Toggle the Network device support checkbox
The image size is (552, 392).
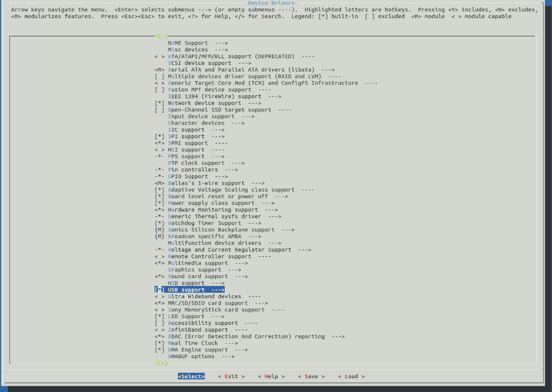coord(160,103)
